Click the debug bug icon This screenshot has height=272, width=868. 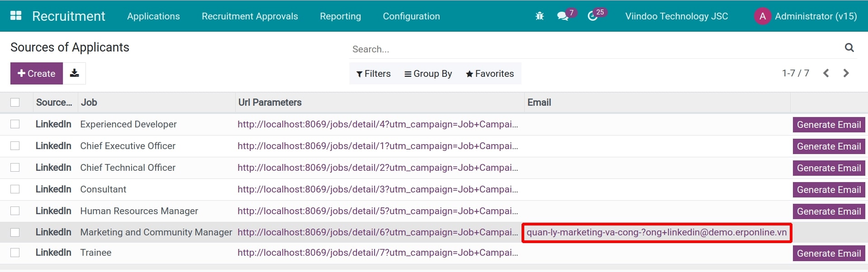pyautogui.click(x=539, y=16)
